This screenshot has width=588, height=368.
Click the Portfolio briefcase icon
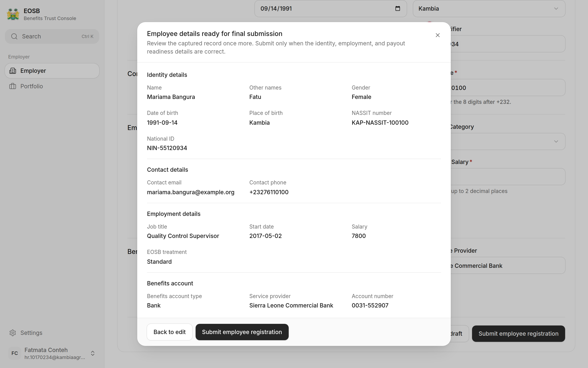click(13, 86)
